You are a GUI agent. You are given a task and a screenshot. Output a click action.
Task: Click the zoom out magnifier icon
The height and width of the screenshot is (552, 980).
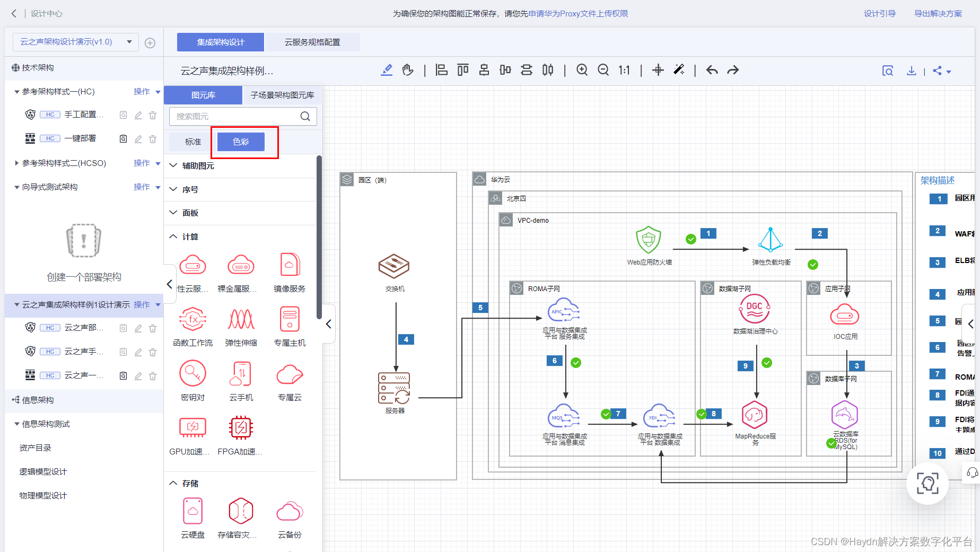603,70
